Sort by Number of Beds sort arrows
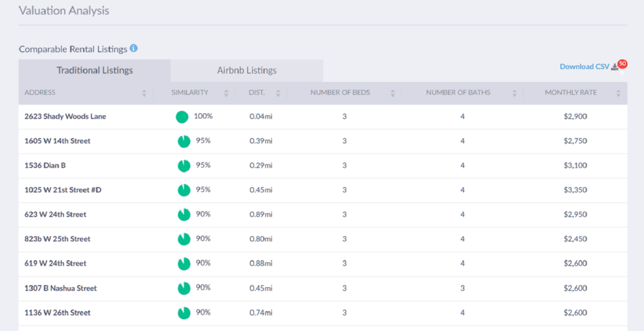Viewport: 644px width, 331px height. point(393,93)
